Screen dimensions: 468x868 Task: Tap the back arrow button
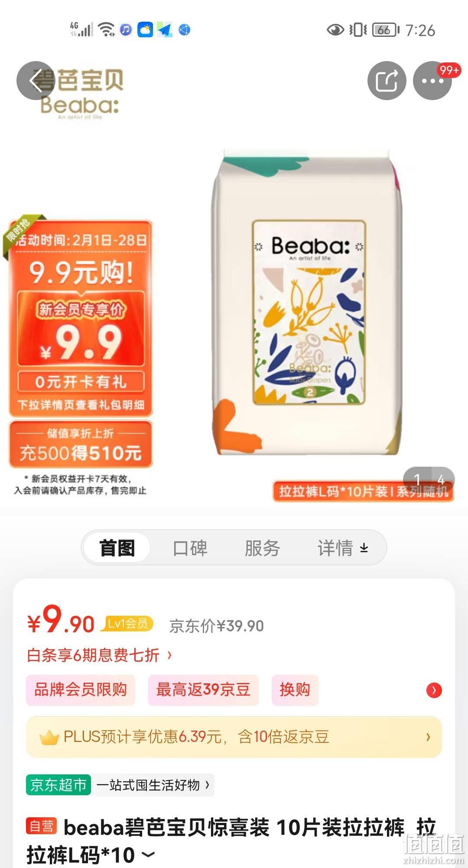click(36, 81)
